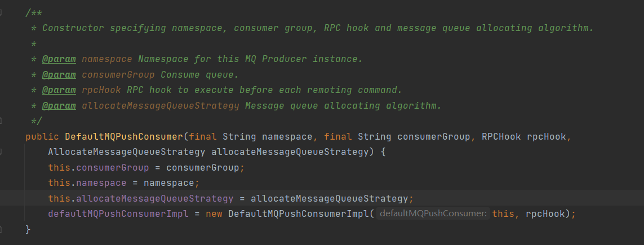Screen dimensions: 644x245
Task: Click the @param tag for allocateMessageQueueStrategy
Action: coord(59,105)
